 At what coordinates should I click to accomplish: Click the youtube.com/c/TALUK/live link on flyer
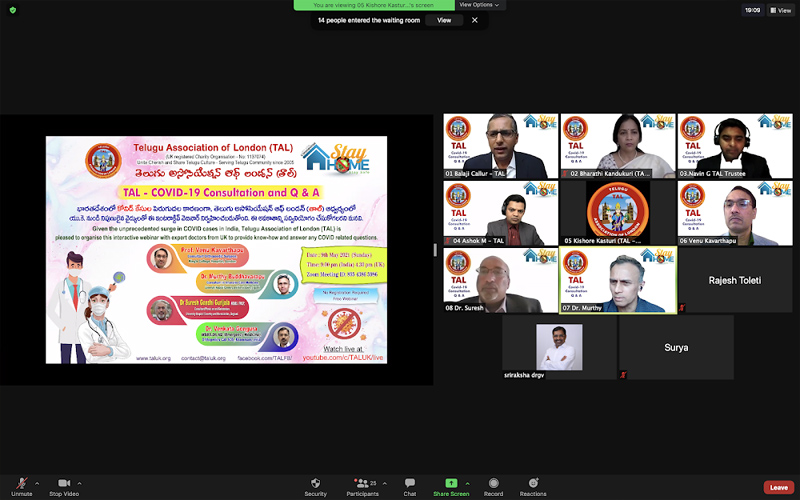pyautogui.click(x=343, y=358)
